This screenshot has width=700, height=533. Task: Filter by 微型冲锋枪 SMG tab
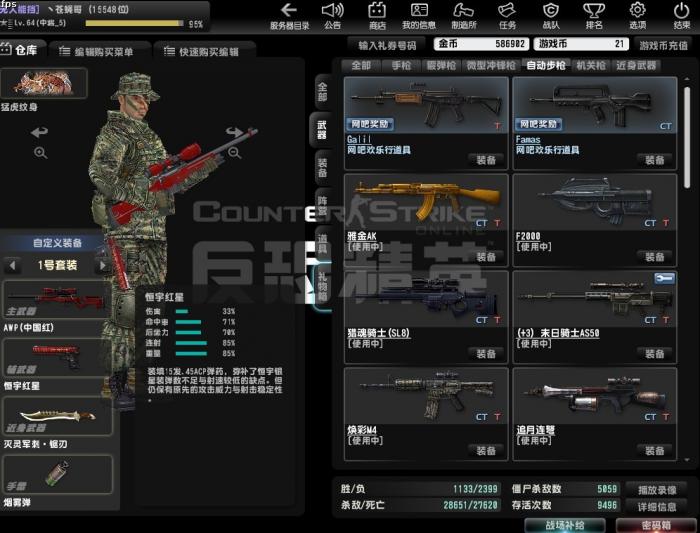(491, 66)
